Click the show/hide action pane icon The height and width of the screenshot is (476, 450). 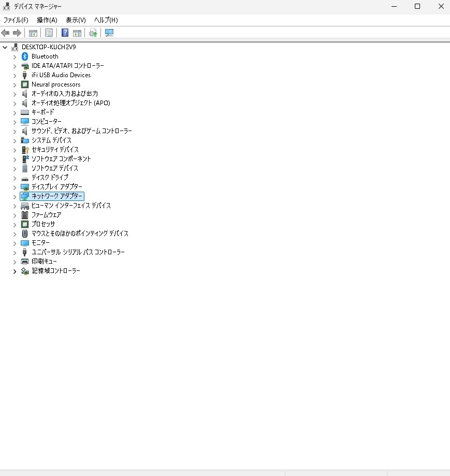pyautogui.click(x=77, y=33)
